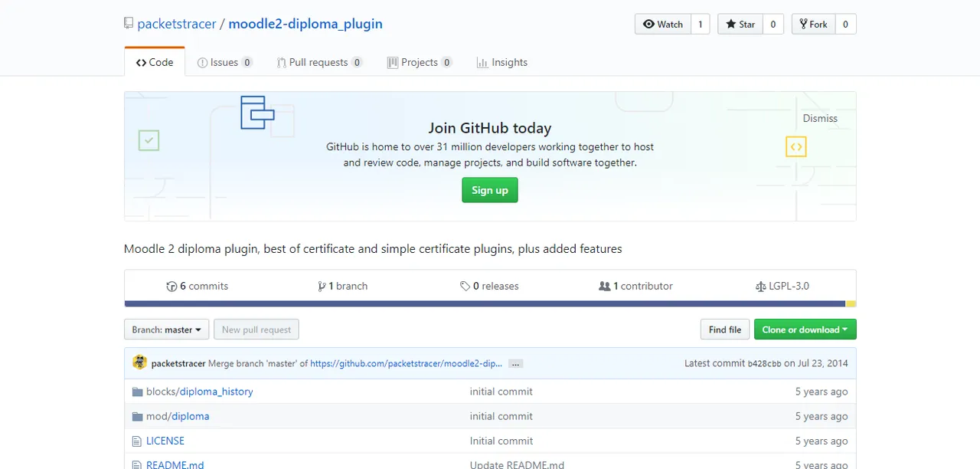Image resolution: width=980 pixels, height=469 pixels.
Task: Open the latest commit b428cbb
Action: [x=765, y=363]
